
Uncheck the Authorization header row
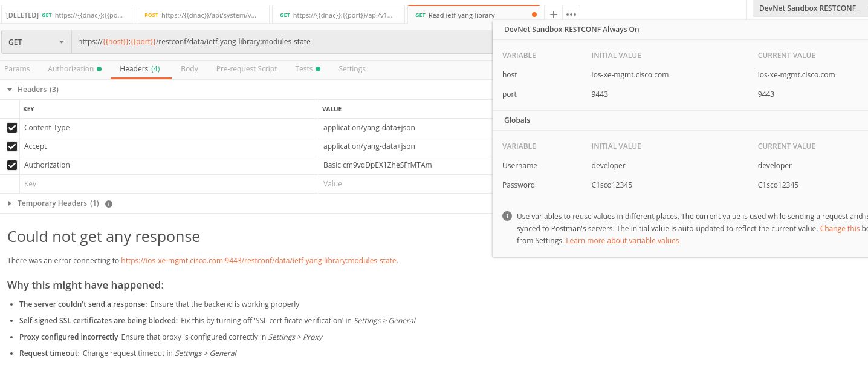pyautogui.click(x=13, y=165)
